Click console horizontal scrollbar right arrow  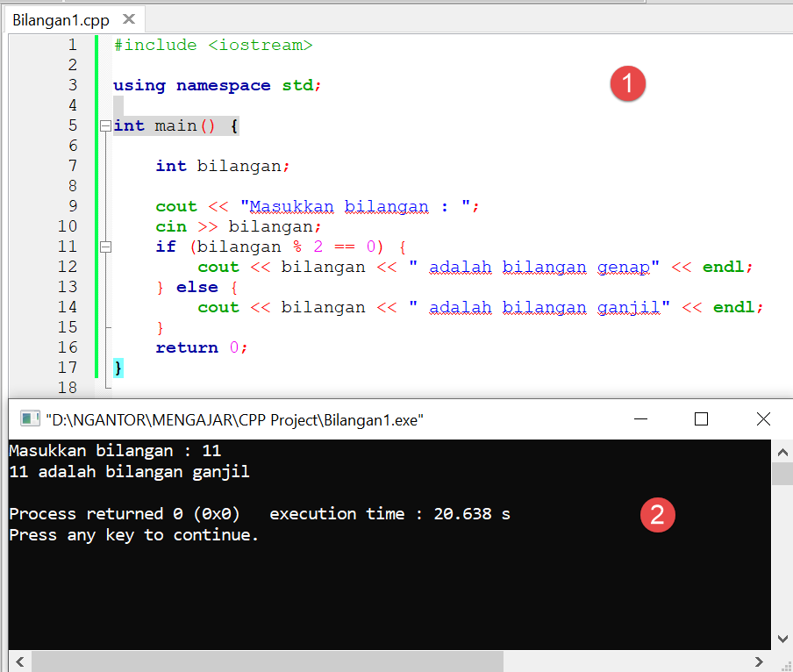[x=758, y=661]
